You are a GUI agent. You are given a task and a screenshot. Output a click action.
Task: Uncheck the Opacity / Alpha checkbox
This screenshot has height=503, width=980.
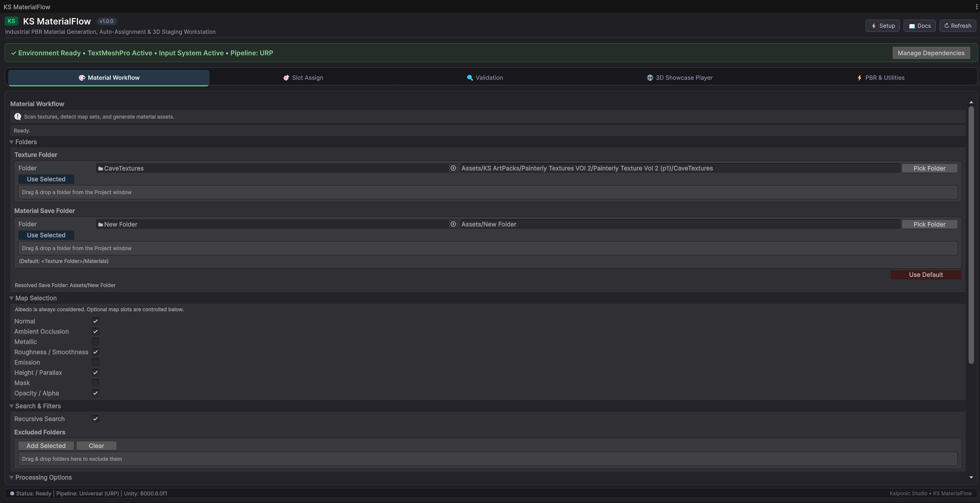tap(95, 393)
